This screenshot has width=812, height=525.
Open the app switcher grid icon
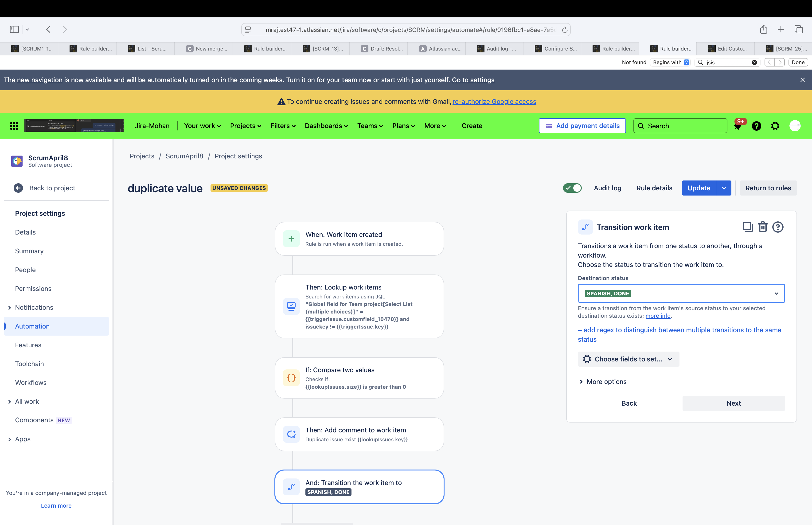pos(14,126)
